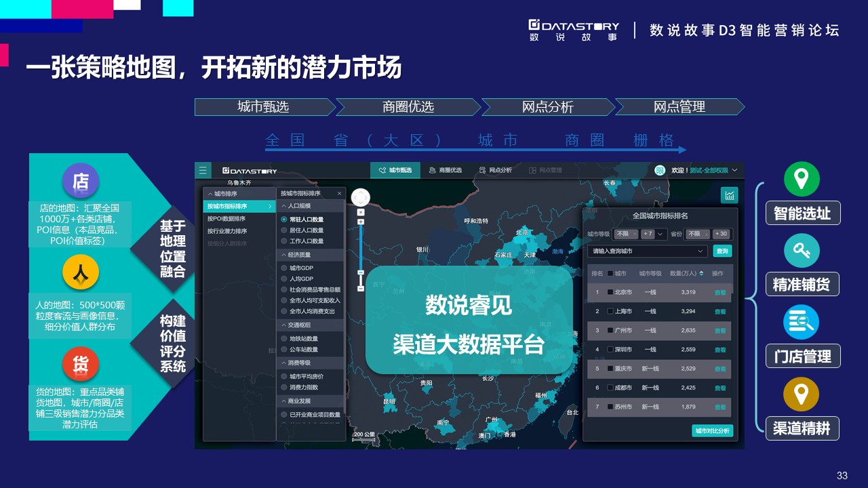The image size is (868, 488).
Task: Click the teal key icon above 精准铺货
Action: pyautogui.click(x=802, y=251)
